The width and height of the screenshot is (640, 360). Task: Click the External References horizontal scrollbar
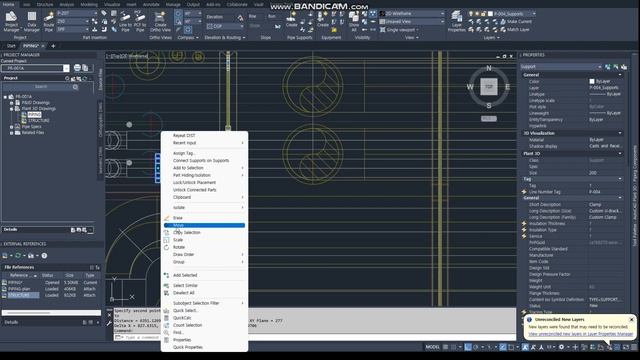tap(51, 313)
